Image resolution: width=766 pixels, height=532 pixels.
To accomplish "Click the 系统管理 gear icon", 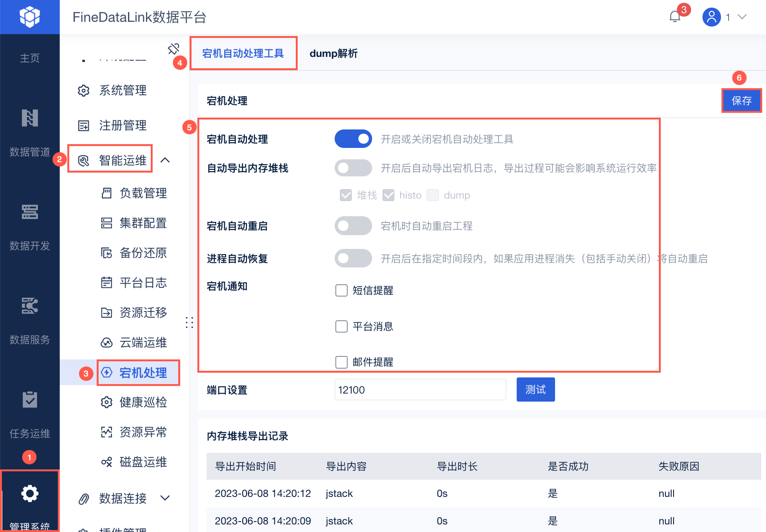I will (x=83, y=91).
